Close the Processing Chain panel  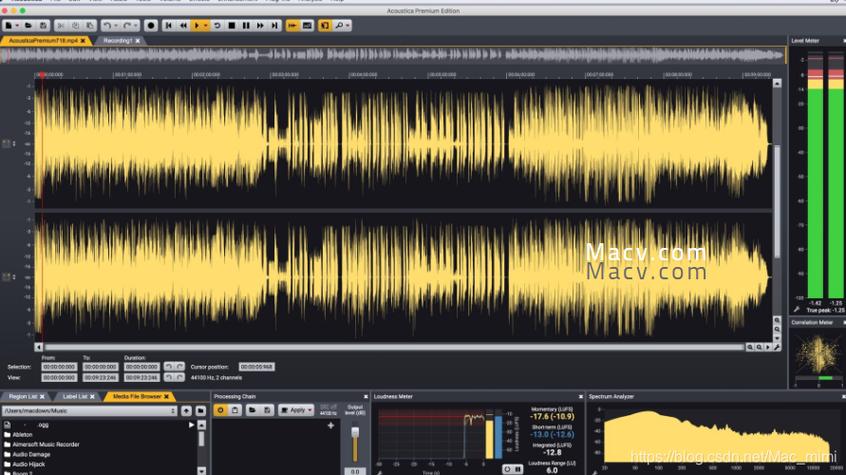(366, 396)
